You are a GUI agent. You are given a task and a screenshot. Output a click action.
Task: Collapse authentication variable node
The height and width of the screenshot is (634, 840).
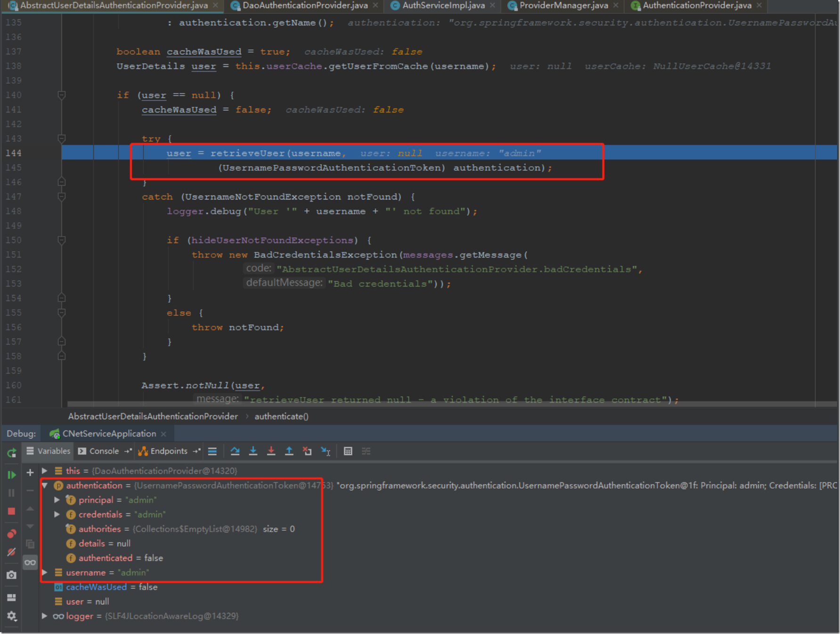coord(44,485)
